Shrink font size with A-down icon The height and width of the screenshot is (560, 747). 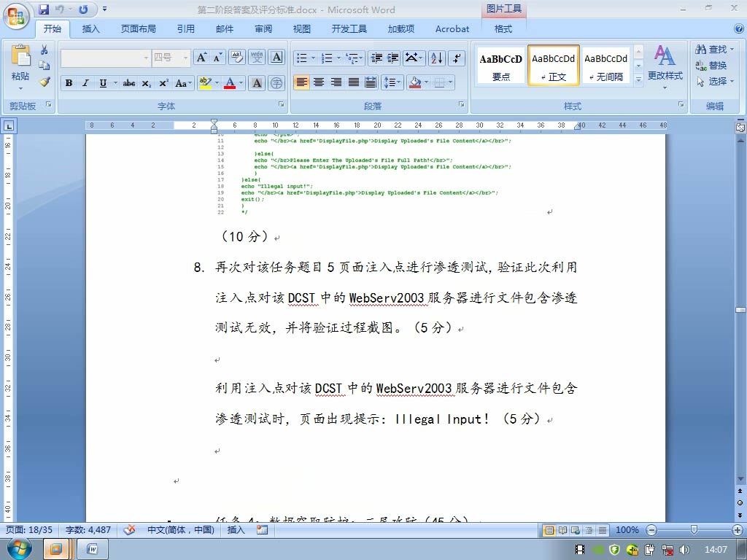(x=217, y=58)
